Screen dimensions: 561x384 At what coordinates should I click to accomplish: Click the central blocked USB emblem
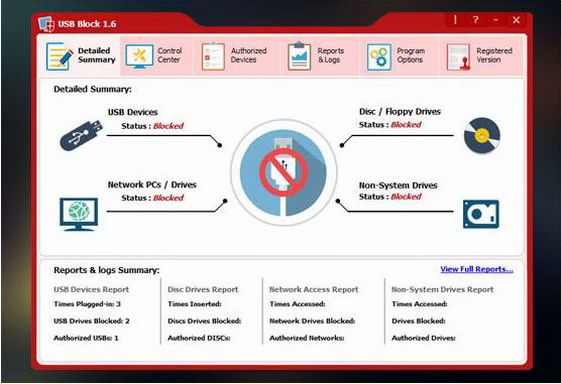[x=284, y=172]
